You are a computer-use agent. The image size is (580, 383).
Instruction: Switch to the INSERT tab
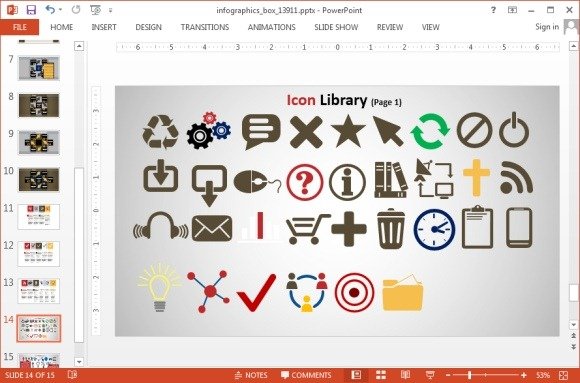[104, 27]
